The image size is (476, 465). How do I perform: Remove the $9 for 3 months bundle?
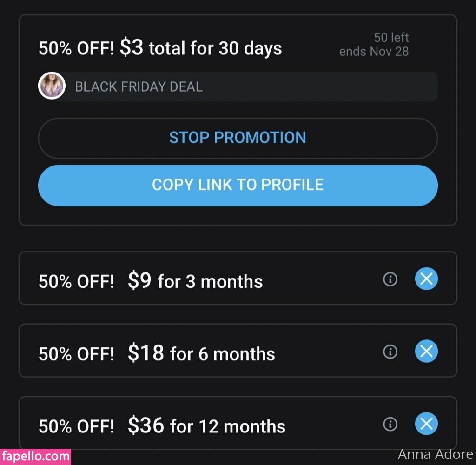[426, 279]
